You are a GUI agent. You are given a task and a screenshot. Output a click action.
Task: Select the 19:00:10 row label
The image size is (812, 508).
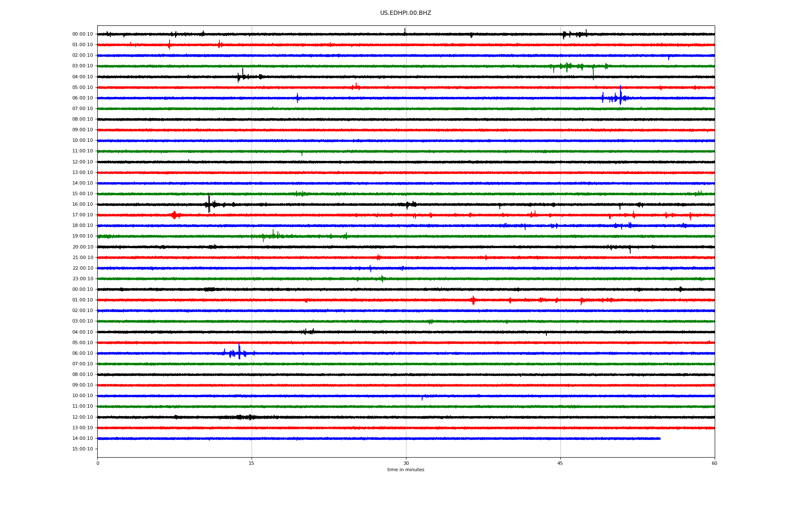[x=82, y=236]
